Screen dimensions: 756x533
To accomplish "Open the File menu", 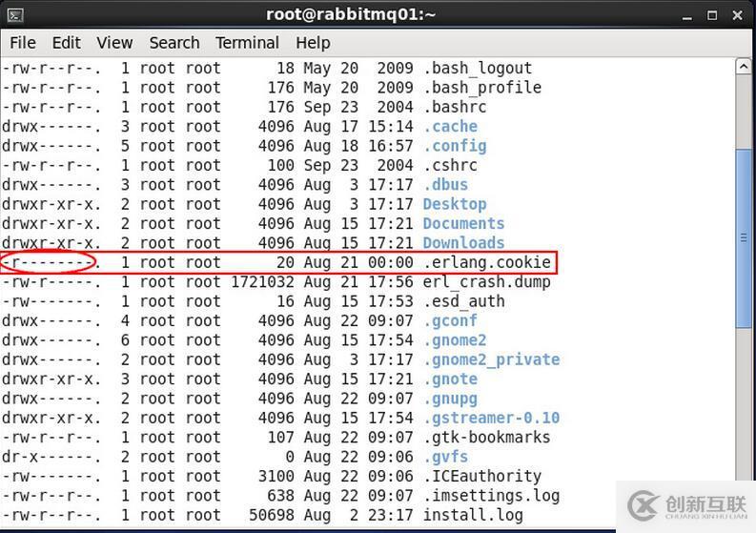I will pyautogui.click(x=22, y=43).
